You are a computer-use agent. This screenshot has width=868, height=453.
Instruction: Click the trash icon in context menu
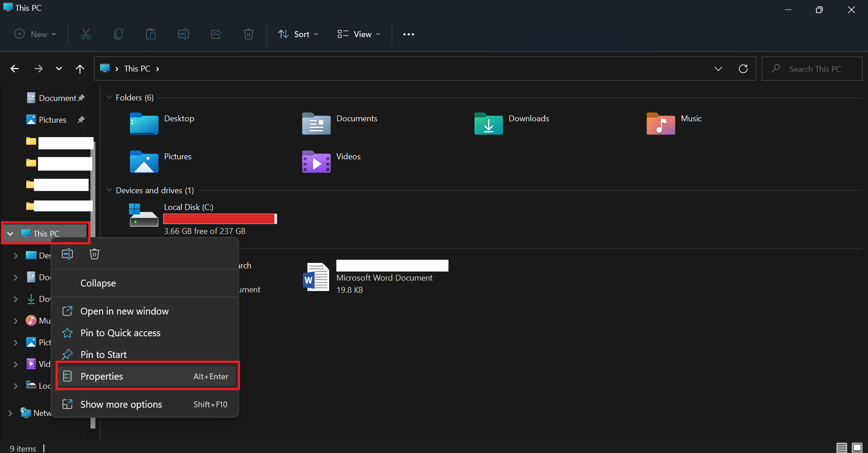pyautogui.click(x=94, y=254)
